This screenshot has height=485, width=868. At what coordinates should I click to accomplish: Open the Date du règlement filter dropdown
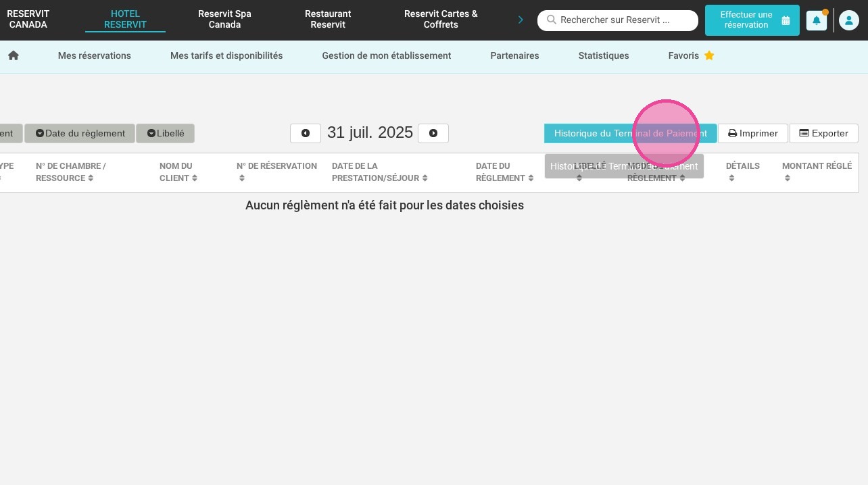(x=80, y=133)
